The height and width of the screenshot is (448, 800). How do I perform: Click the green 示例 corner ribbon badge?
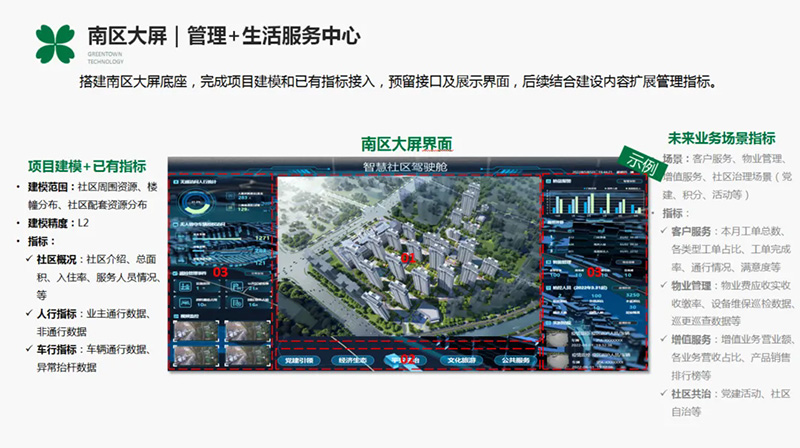(x=639, y=159)
